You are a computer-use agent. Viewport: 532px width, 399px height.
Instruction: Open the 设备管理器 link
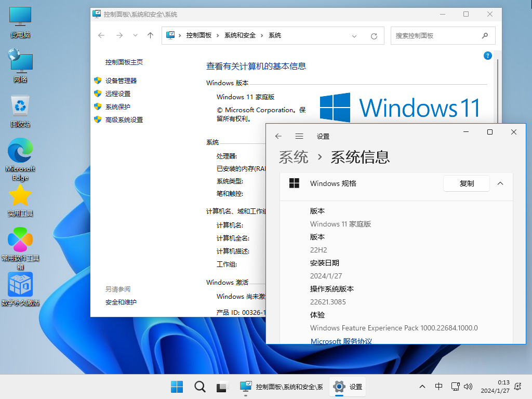click(x=121, y=81)
